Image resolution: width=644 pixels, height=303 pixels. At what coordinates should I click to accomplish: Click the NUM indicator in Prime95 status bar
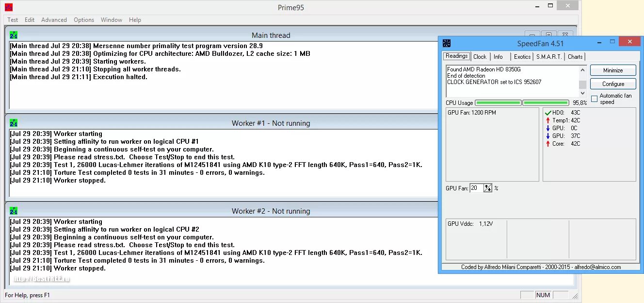pyautogui.click(x=543, y=295)
